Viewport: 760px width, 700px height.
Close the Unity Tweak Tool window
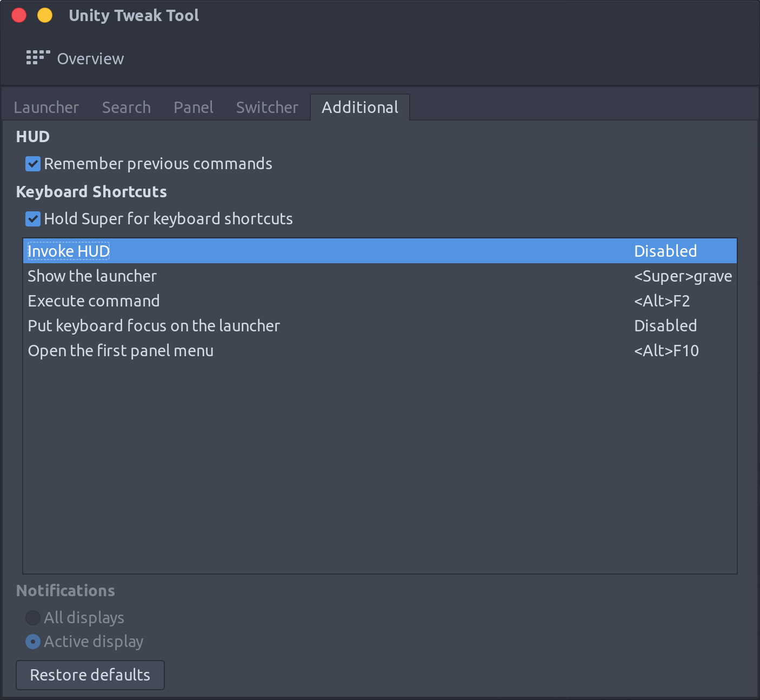19,15
